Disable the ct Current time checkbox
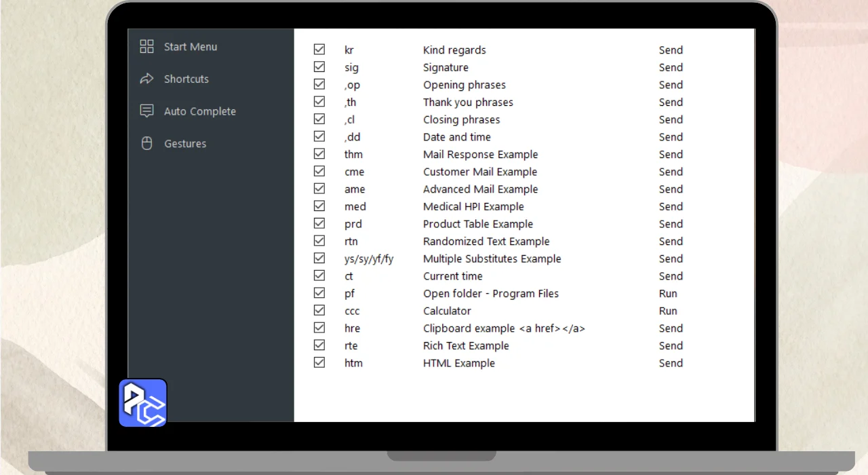868x475 pixels. (319, 275)
